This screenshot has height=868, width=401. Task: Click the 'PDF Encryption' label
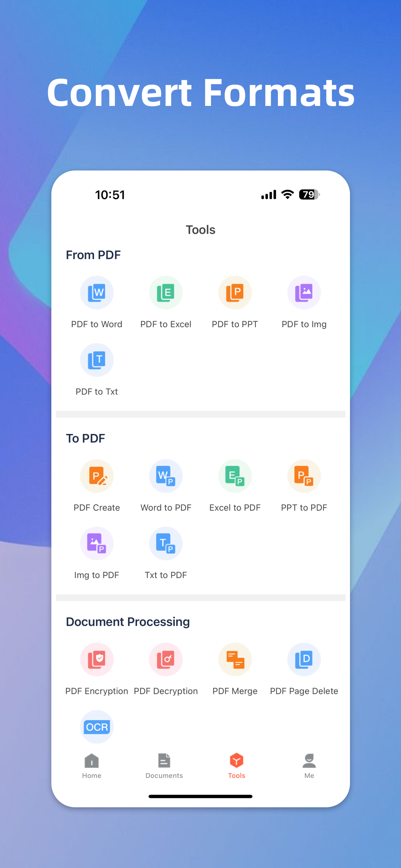click(97, 691)
